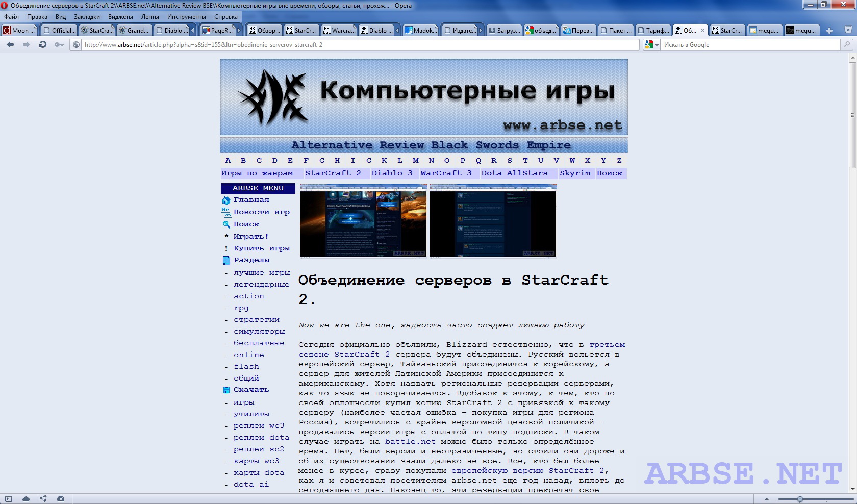Click letter S in alphabet index
857x504 pixels.
509,161
